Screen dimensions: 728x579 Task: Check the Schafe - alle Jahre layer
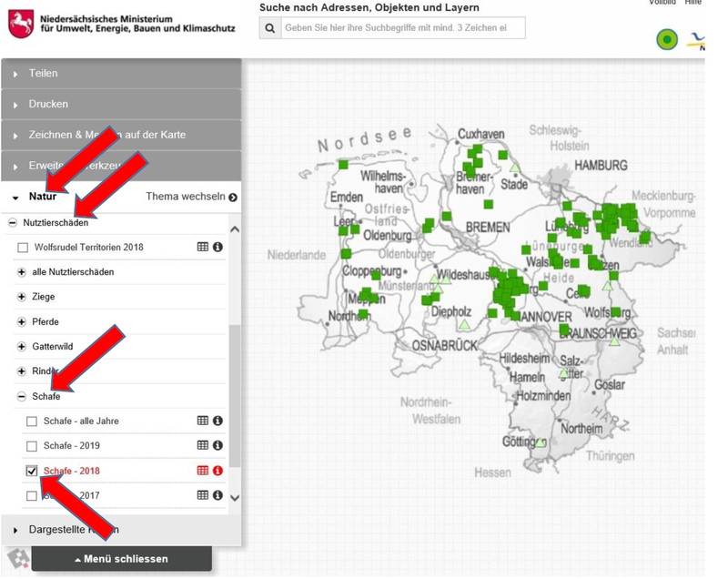pos(32,422)
